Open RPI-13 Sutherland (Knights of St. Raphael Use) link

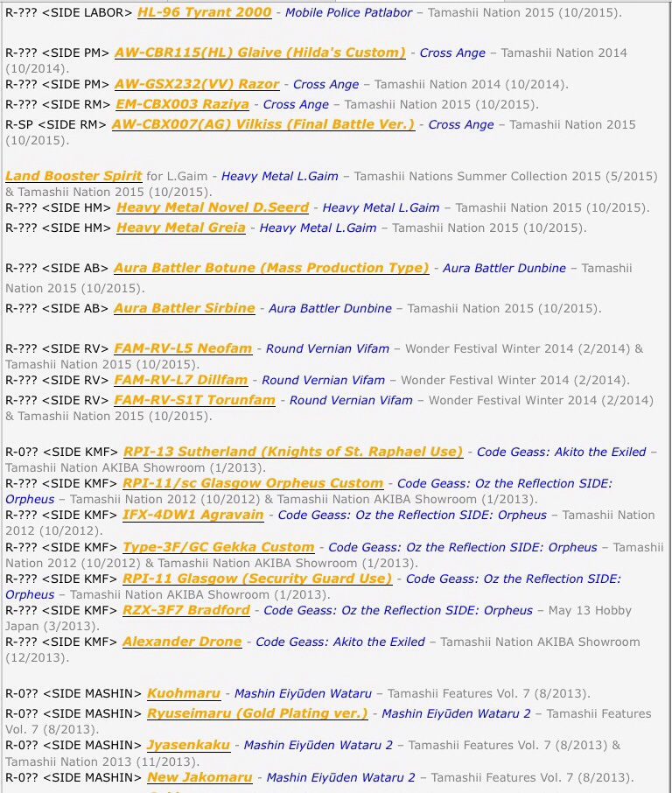293,452
